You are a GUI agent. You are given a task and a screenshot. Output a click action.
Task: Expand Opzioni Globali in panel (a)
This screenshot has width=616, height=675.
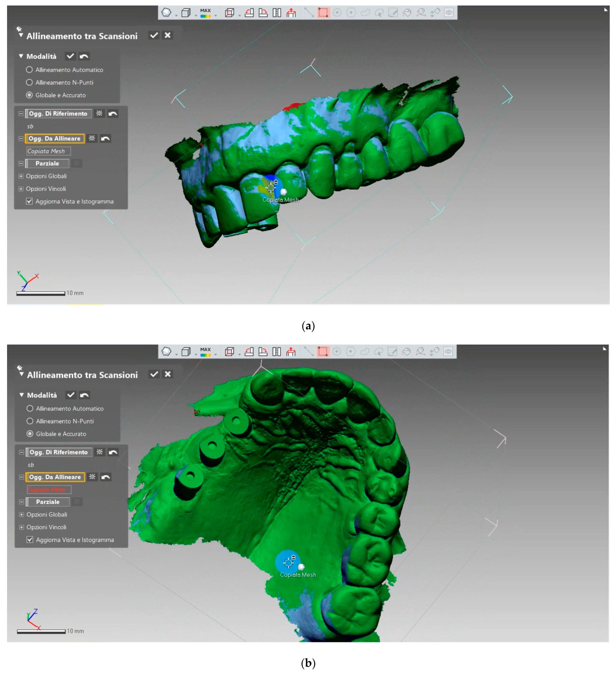pyautogui.click(x=21, y=176)
